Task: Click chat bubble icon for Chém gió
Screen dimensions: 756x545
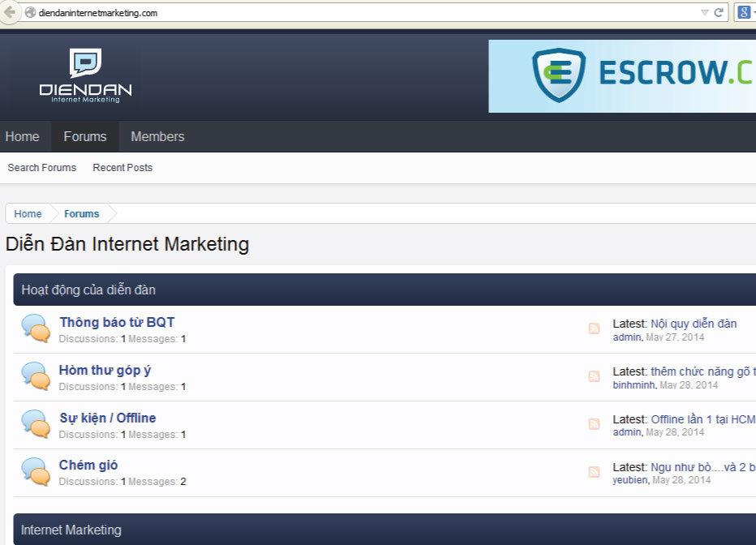Action: 36,471
